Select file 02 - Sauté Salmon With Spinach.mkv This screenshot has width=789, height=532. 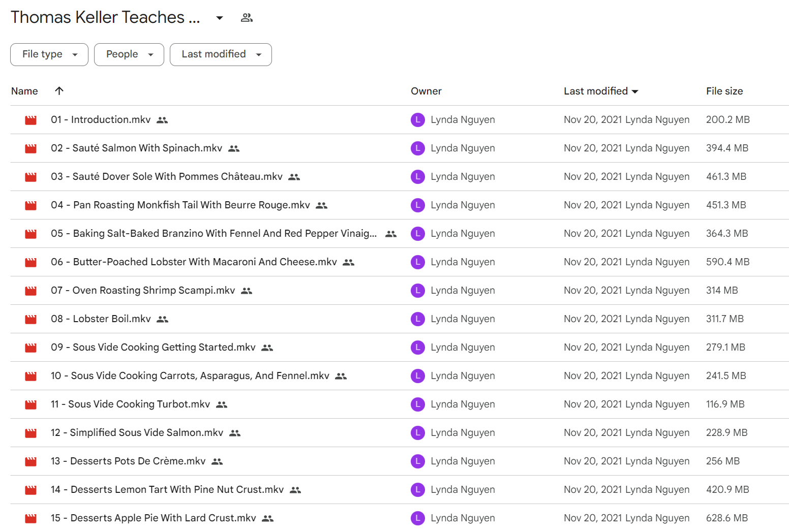(x=136, y=148)
